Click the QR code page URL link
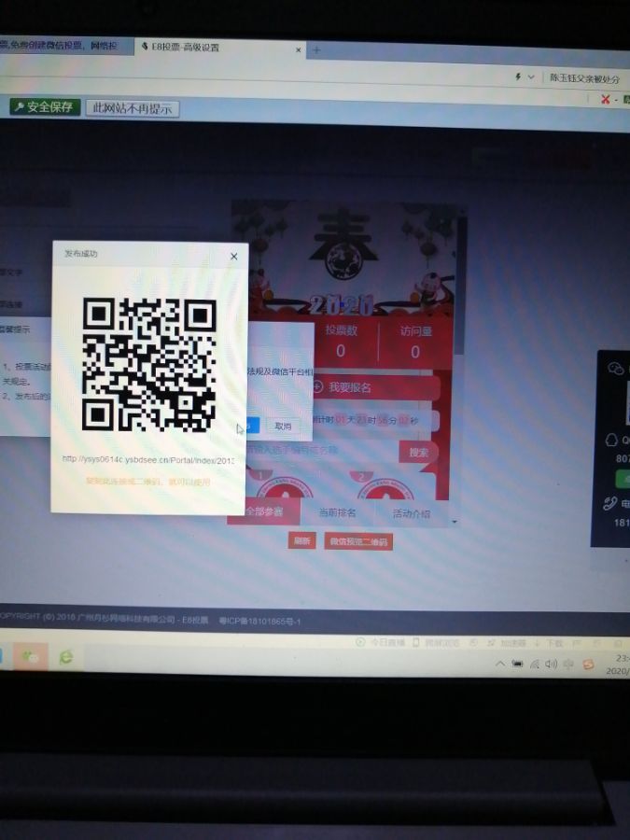Screen dimensions: 630x840 coord(147,459)
